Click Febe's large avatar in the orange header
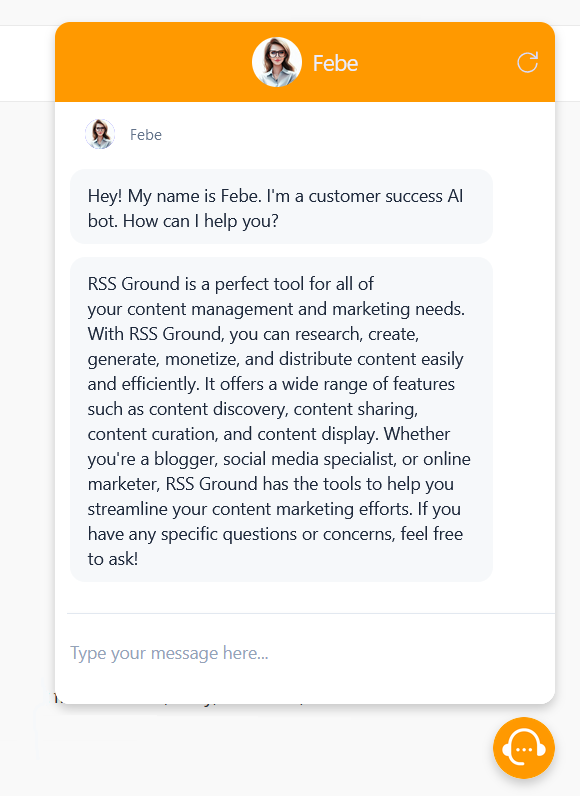This screenshot has height=796, width=580. click(x=277, y=62)
